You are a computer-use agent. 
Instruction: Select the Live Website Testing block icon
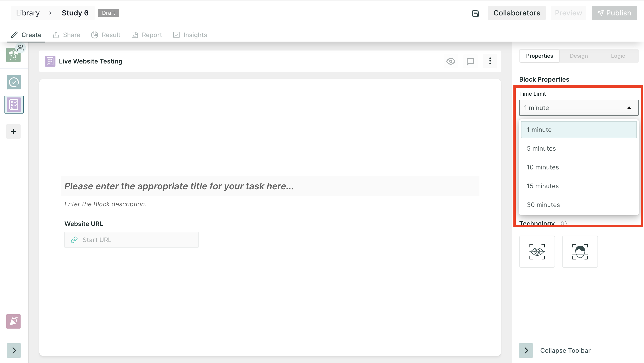[14, 104]
